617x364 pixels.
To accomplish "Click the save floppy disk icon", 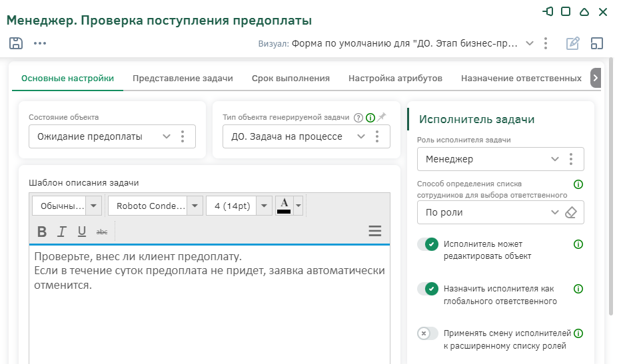I will pyautogui.click(x=16, y=43).
